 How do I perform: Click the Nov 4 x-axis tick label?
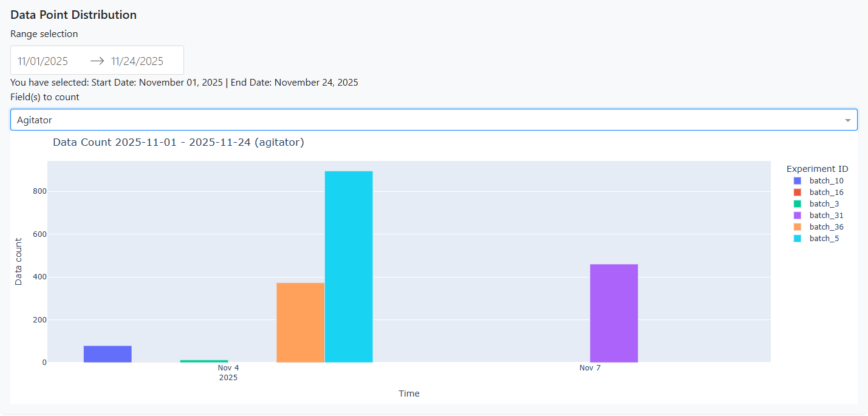228,368
